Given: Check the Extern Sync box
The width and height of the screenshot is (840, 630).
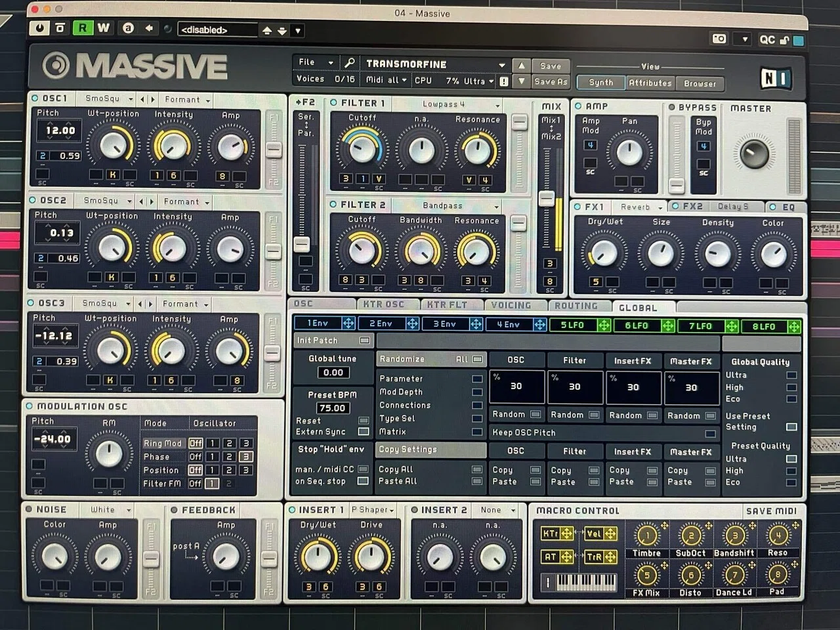Looking at the screenshot, I should [x=363, y=431].
